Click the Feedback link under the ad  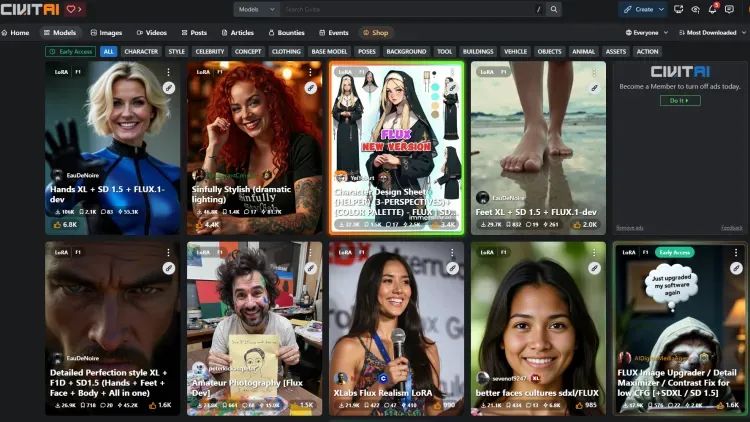pos(732,228)
